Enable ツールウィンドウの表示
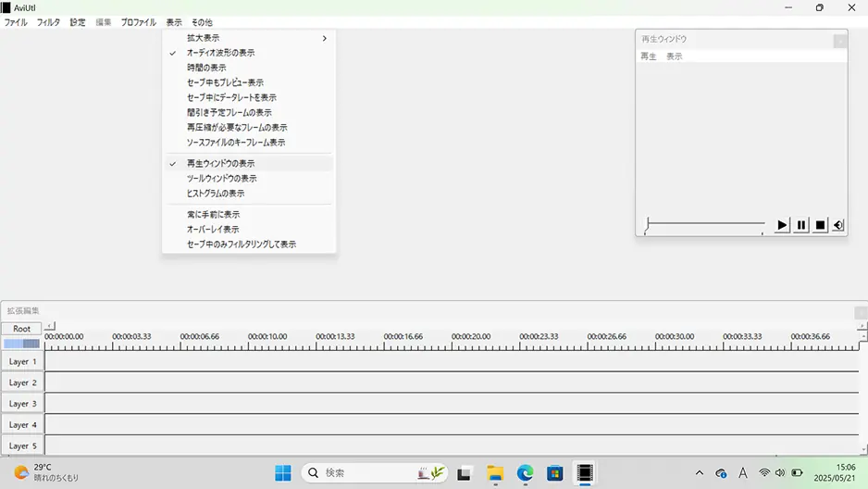Viewport: 868px width, 489px height. point(249,179)
